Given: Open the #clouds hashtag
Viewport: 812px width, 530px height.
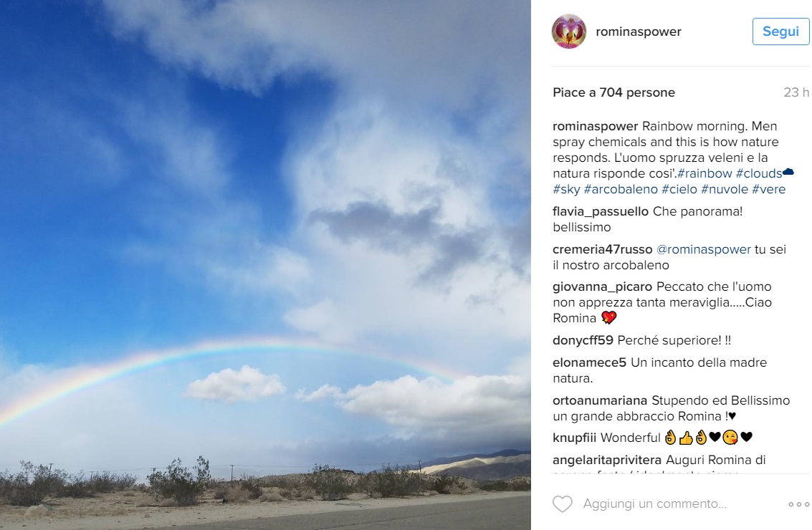Looking at the screenshot, I should [759, 173].
